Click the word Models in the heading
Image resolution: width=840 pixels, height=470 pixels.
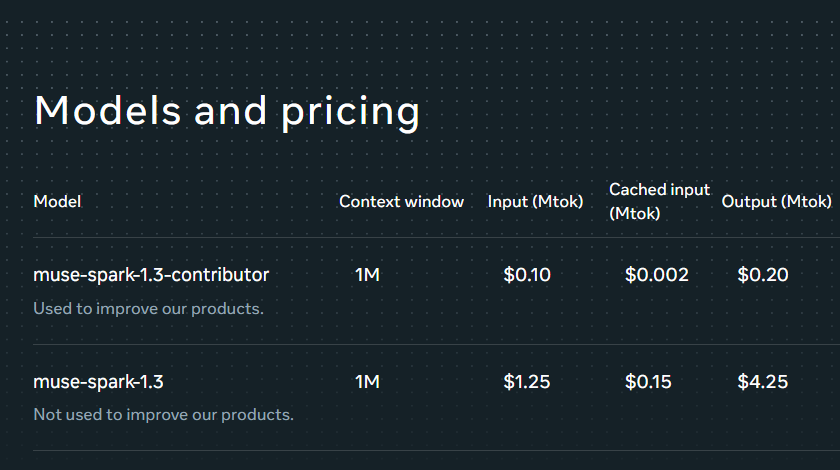(x=108, y=110)
